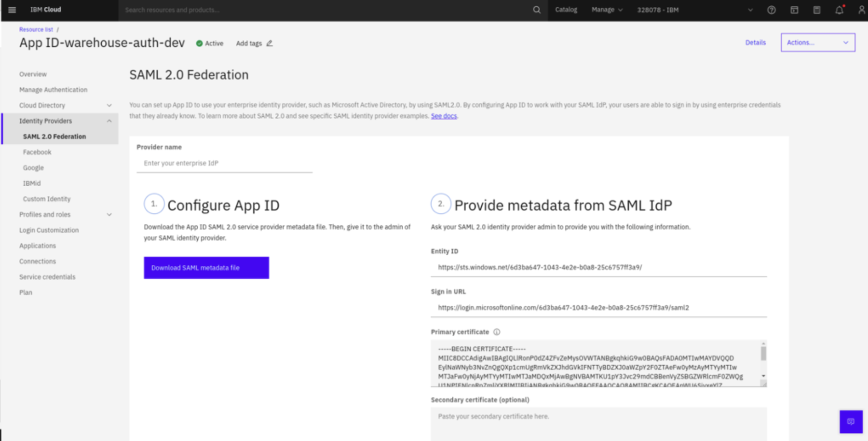Click the Sign in URL field
Screen dimensions: 868x441
tap(598, 308)
